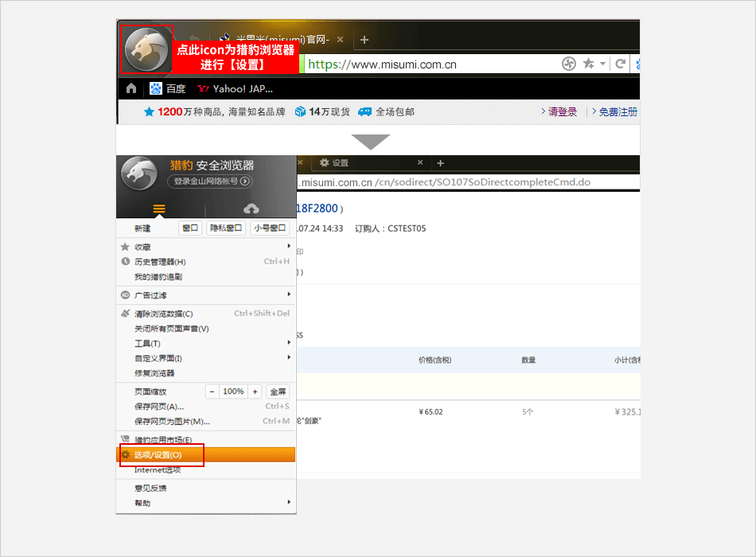The height and width of the screenshot is (557, 756).
Task: Click the compass icon in address bar
Action: click(568, 64)
